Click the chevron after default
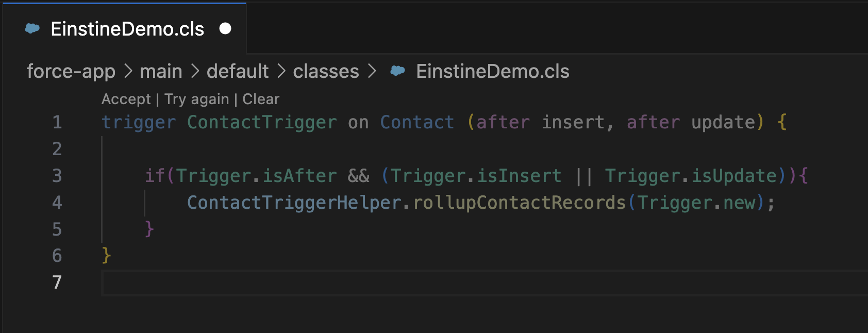The height and width of the screenshot is (333, 868). (x=281, y=72)
